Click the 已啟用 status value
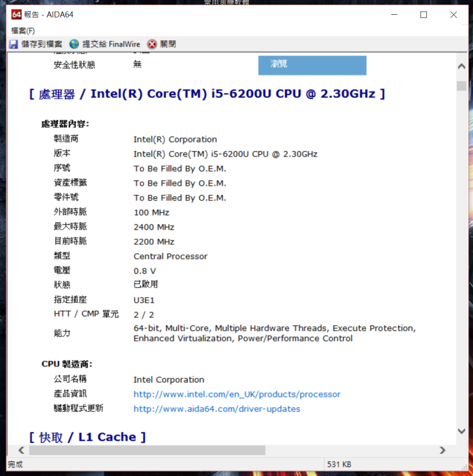Viewport: 473px width, 476px height. (146, 284)
